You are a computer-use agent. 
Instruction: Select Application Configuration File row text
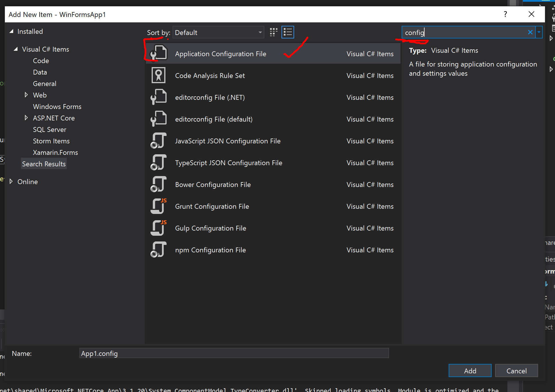point(221,54)
